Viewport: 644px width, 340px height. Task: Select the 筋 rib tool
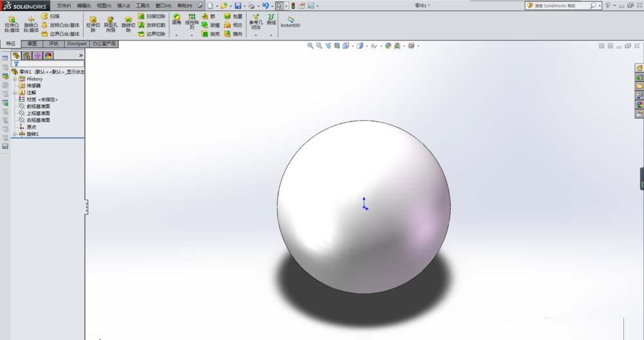pos(208,16)
